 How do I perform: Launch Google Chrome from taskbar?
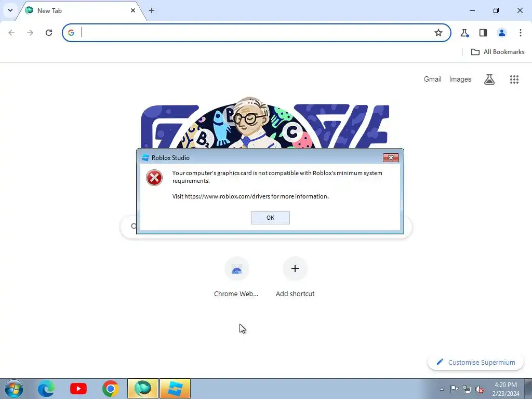[x=110, y=389]
